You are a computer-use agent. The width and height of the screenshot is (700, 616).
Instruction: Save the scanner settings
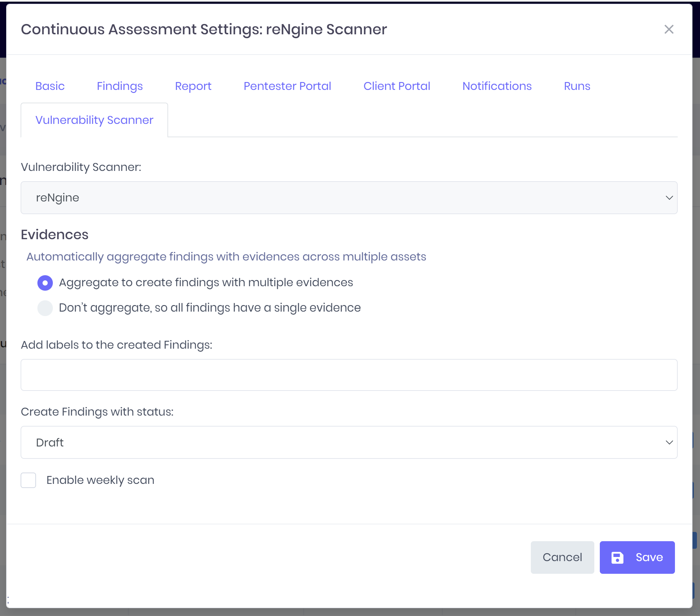(x=637, y=557)
